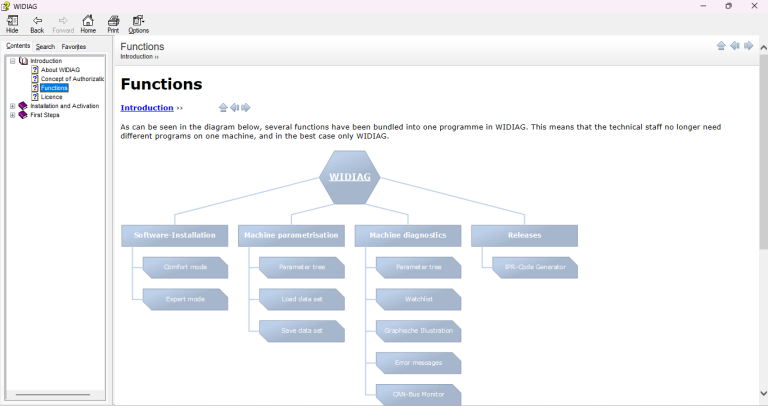Expand the Installation and Activation node
Viewport: 768px width, 406px height.
click(13, 106)
